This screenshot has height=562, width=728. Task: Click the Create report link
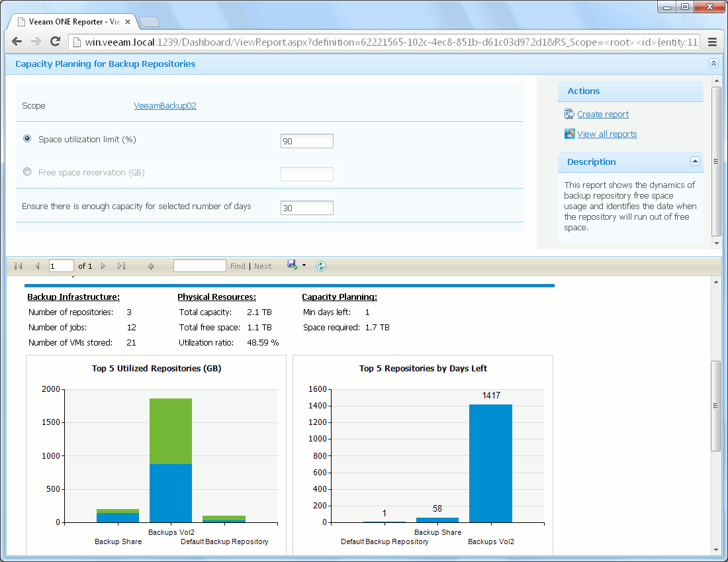pos(603,115)
